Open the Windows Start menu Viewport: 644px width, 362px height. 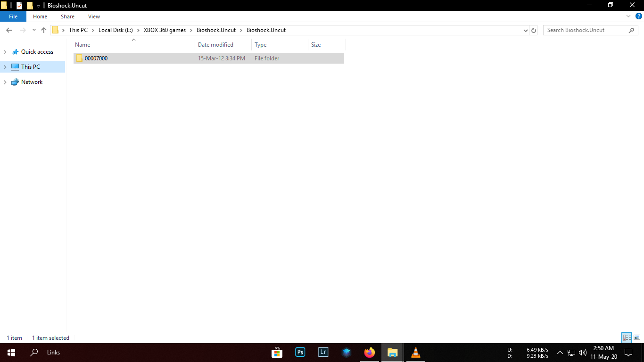11,353
